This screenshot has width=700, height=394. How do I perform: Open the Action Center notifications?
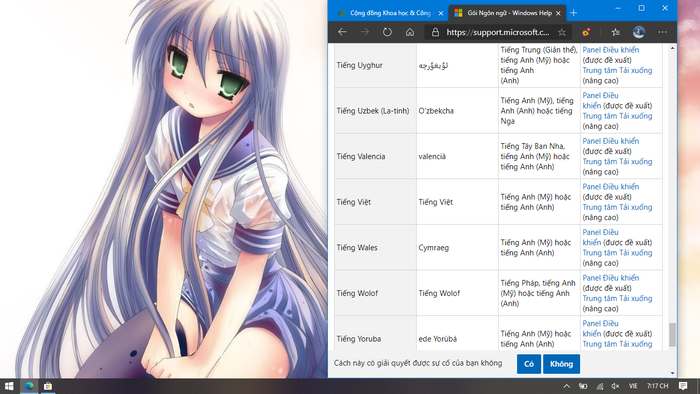click(683, 386)
